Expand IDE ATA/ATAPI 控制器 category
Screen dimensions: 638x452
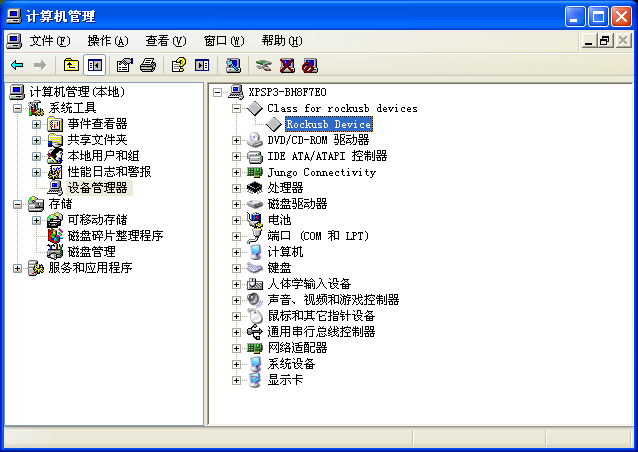[236, 156]
